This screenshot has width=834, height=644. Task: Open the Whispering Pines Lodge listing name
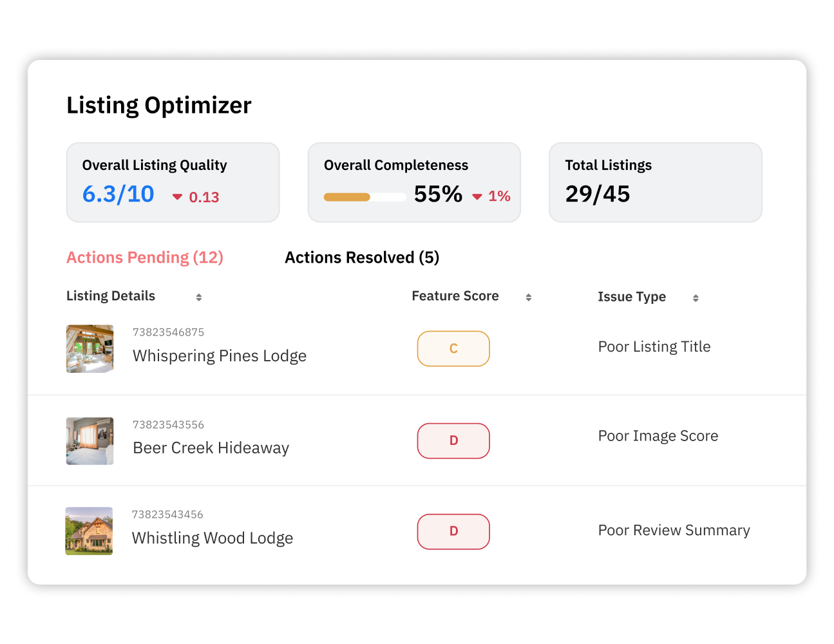tap(220, 356)
